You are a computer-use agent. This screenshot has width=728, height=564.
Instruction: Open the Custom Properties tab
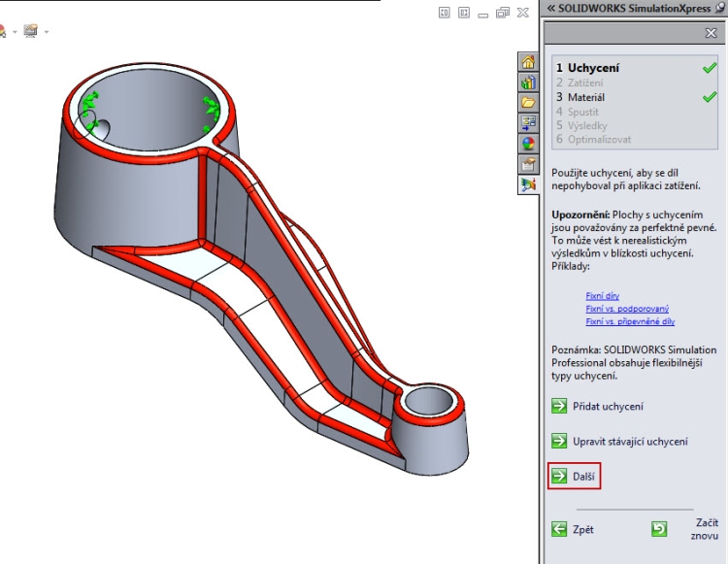click(528, 164)
